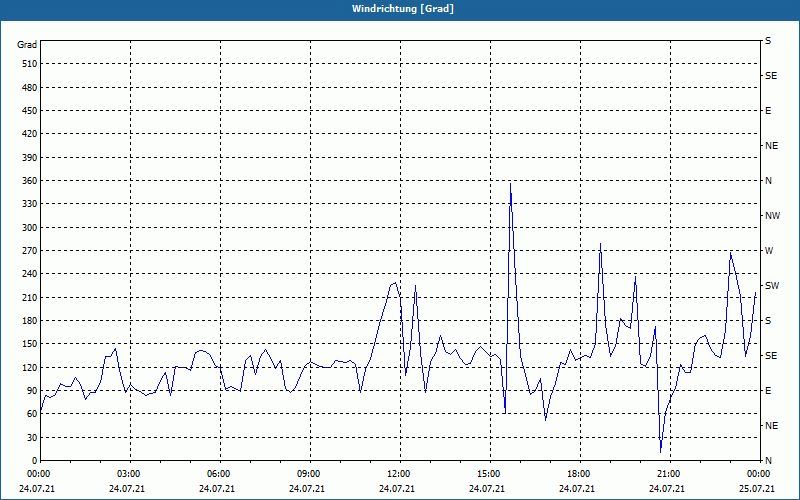
Task: Click the 24.07.21 date under 12:00
Action: tap(396, 489)
